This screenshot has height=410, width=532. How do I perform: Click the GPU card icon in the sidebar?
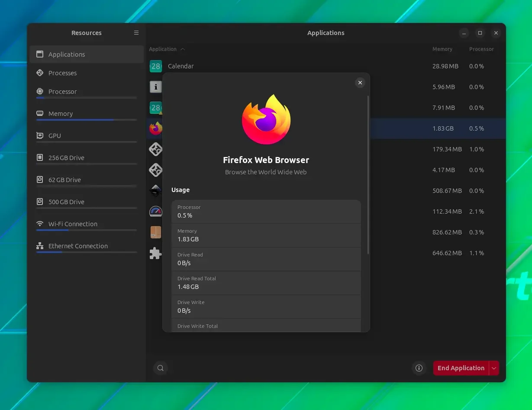click(x=40, y=136)
